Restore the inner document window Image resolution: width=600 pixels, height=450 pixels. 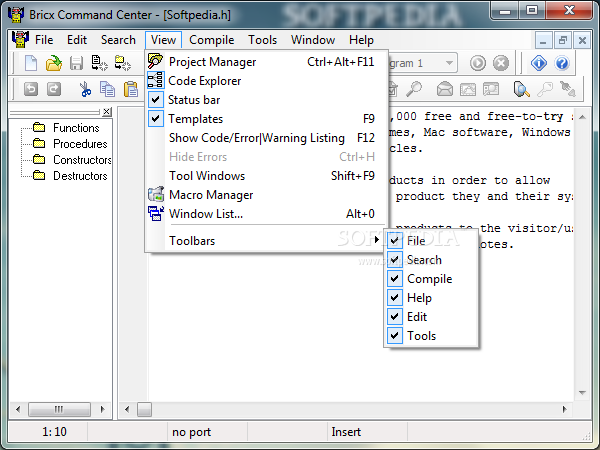coord(562,40)
